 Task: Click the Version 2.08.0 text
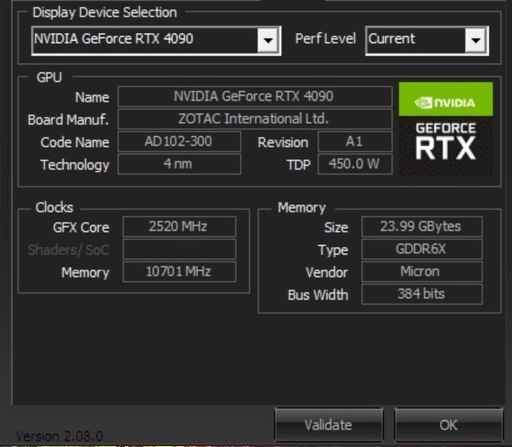tap(59, 436)
